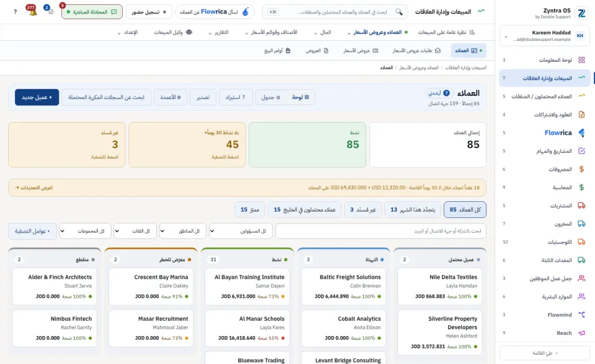This screenshot has height=364, width=595.
Task: Click the 'بلا نشاط 30 يوماً+' stat card
Action: (187, 145)
